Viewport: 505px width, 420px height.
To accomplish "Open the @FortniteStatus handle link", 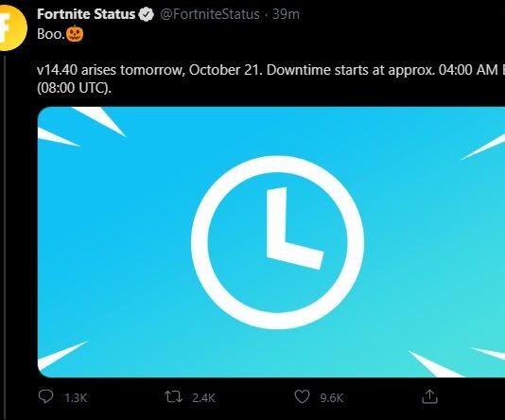I will click(210, 14).
